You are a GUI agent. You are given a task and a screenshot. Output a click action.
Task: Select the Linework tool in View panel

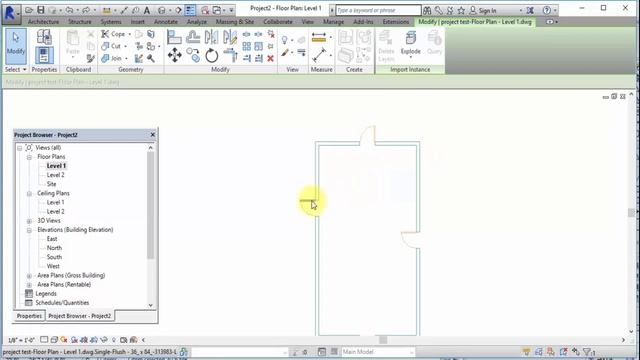(301, 52)
